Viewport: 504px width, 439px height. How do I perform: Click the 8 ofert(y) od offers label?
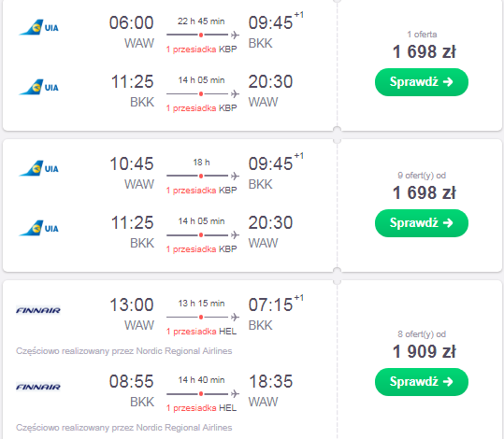[422, 334]
